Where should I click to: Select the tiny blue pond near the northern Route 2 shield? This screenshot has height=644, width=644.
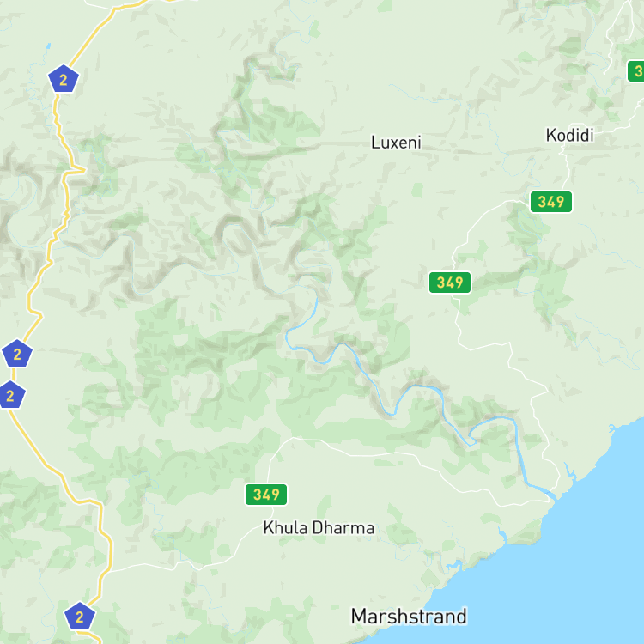click(48, 46)
